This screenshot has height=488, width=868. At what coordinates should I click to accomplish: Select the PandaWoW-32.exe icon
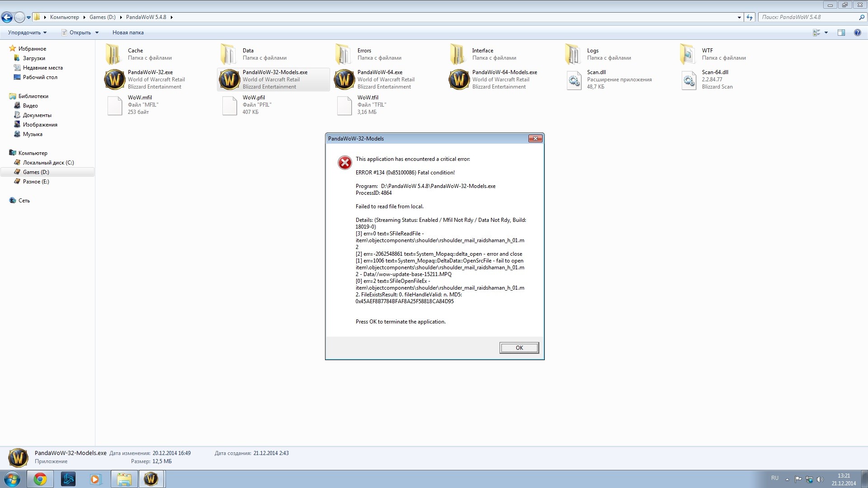coord(115,80)
